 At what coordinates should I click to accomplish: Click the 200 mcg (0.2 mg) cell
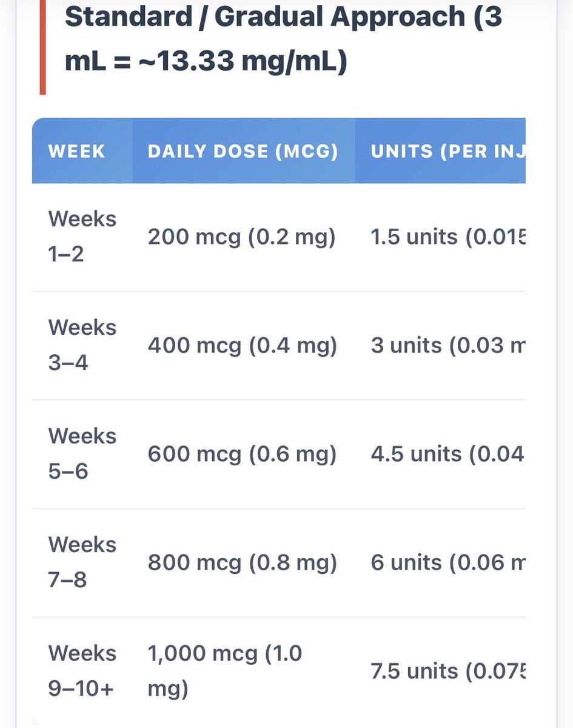click(242, 237)
